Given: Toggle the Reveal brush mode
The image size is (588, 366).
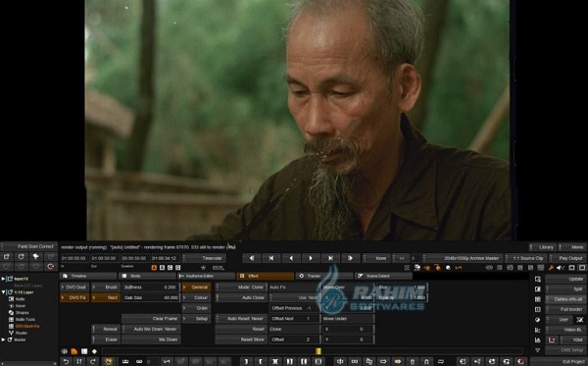Looking at the screenshot, I should (107, 329).
